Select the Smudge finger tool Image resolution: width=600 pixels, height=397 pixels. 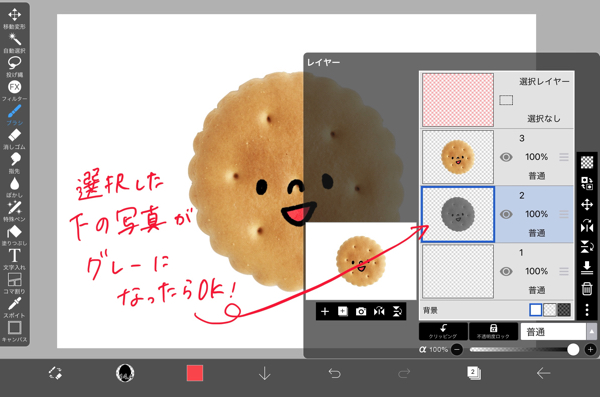click(14, 163)
